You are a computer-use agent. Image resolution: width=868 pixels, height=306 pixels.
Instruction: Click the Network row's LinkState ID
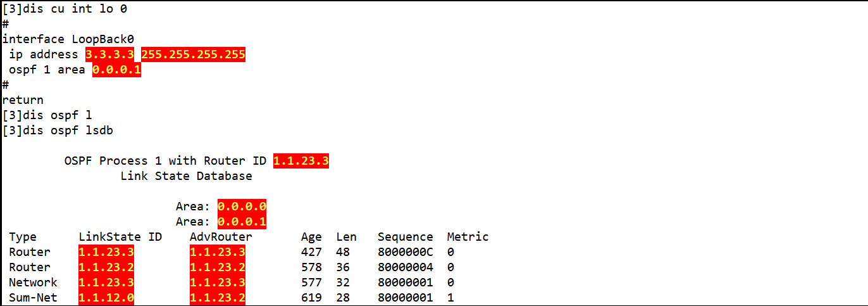106,283
